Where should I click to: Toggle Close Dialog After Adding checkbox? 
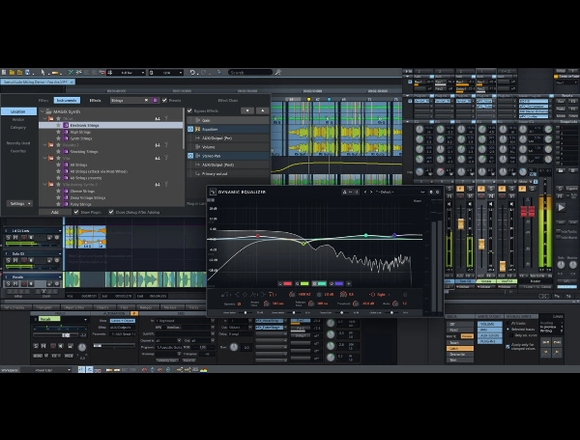coord(111,212)
